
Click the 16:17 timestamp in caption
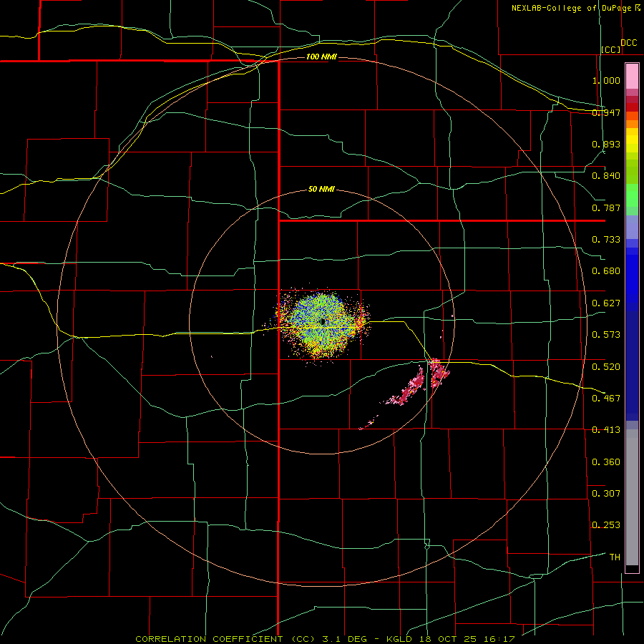[x=499, y=639]
